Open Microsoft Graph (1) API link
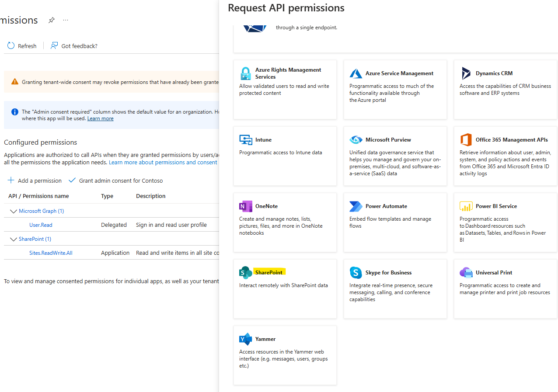The height and width of the screenshot is (392, 558). [42, 211]
